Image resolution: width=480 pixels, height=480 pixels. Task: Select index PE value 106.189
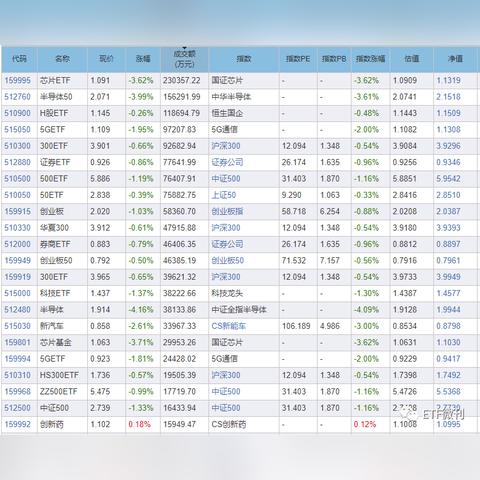[296, 326]
